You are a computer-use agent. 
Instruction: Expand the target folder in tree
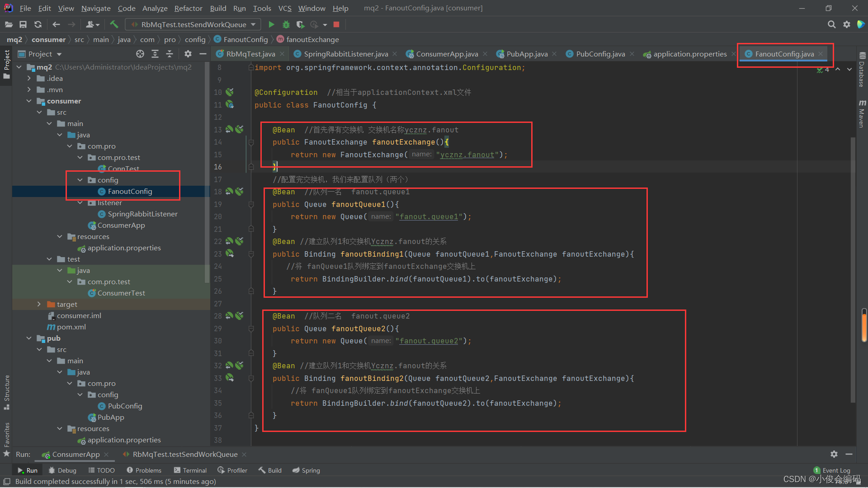point(39,304)
